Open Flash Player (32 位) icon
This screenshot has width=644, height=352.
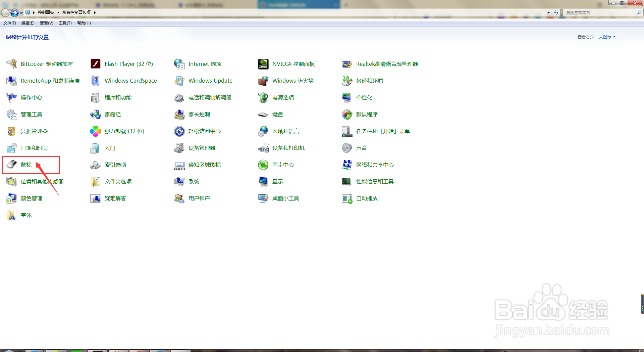96,64
